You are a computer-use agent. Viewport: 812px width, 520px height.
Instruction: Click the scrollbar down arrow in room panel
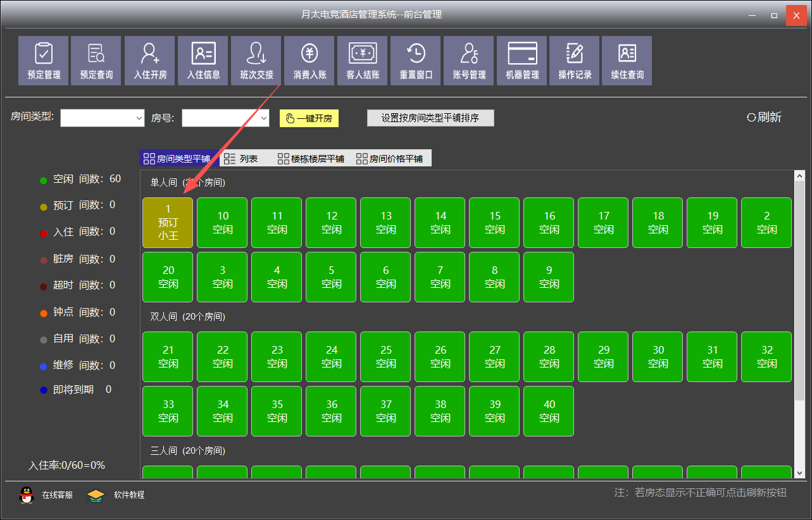(x=799, y=473)
